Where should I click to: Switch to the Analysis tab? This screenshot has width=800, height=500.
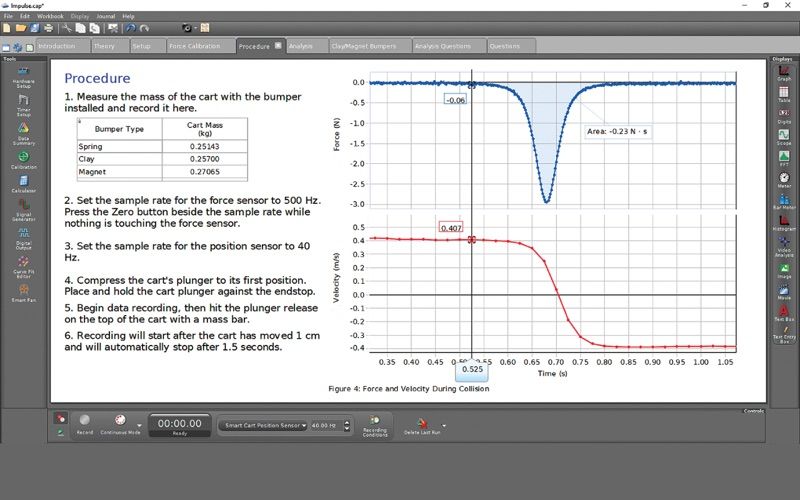click(x=301, y=46)
